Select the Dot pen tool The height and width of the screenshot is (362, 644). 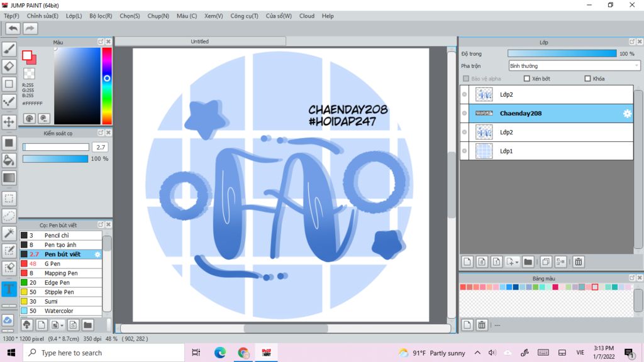pos(9,101)
